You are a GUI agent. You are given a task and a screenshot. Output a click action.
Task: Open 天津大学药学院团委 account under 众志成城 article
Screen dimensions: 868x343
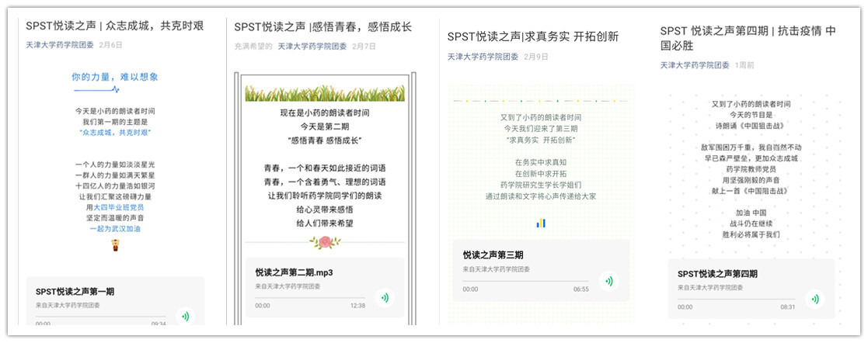(x=61, y=45)
